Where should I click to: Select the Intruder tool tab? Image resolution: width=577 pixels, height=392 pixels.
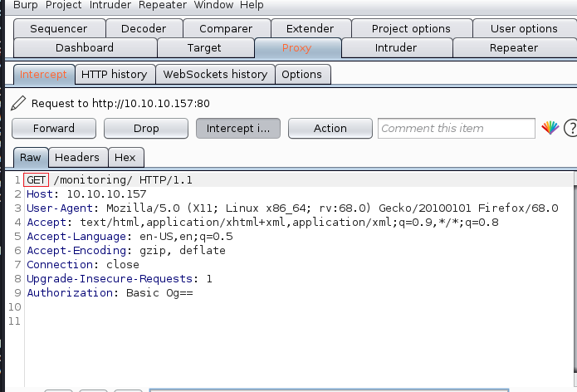coord(396,47)
